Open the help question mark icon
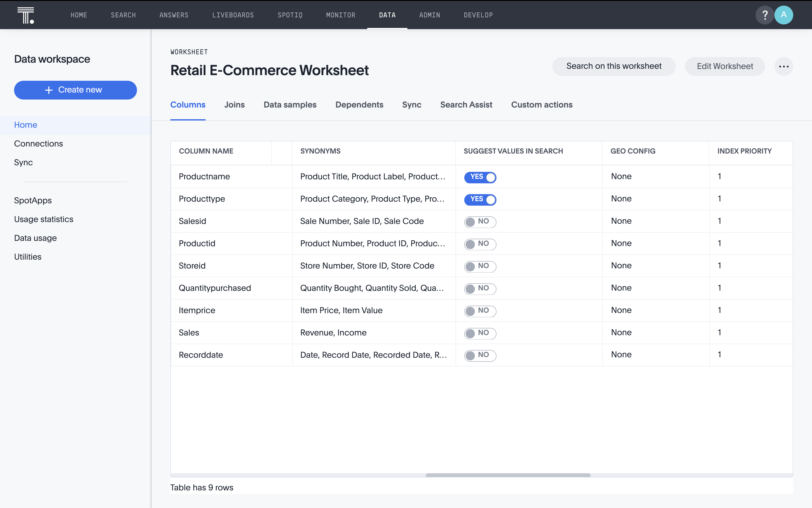 (765, 15)
